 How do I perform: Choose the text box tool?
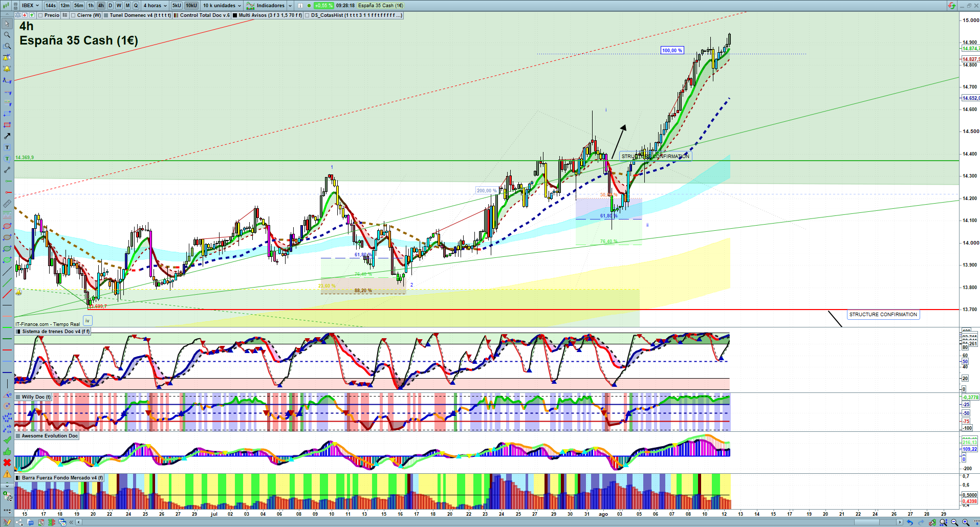pyautogui.click(x=7, y=147)
